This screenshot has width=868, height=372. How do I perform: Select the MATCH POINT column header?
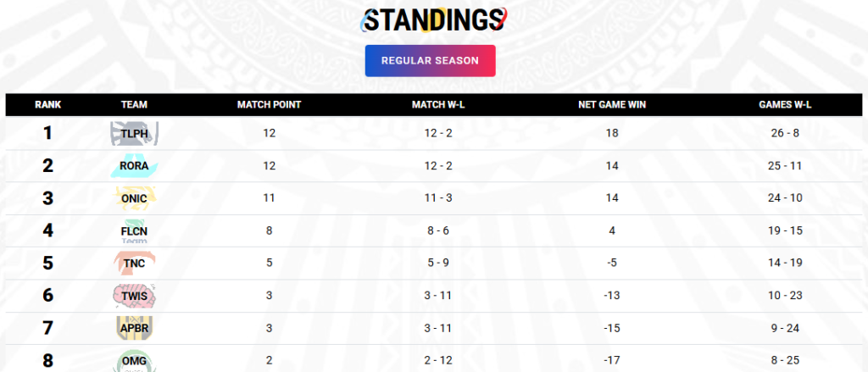pyautogui.click(x=269, y=104)
